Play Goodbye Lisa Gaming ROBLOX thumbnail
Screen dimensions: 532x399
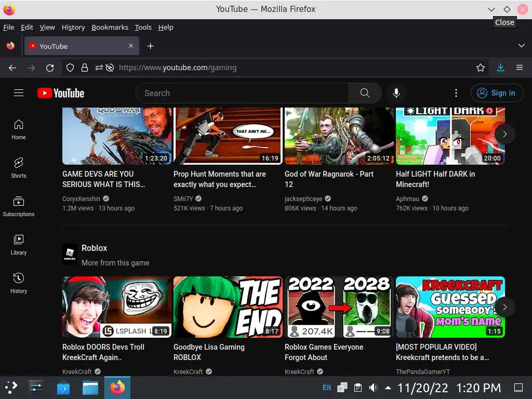coord(228,307)
